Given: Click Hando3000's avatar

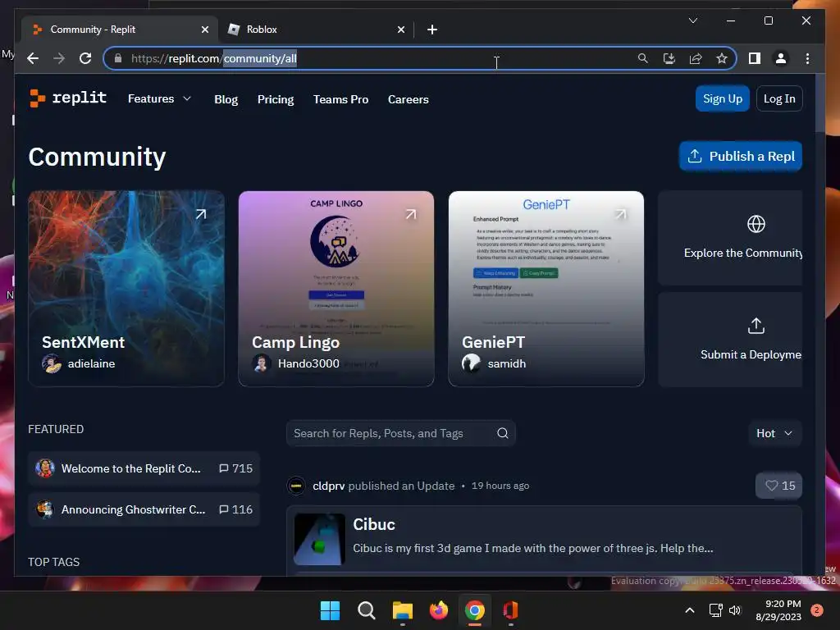Looking at the screenshot, I should [262, 363].
